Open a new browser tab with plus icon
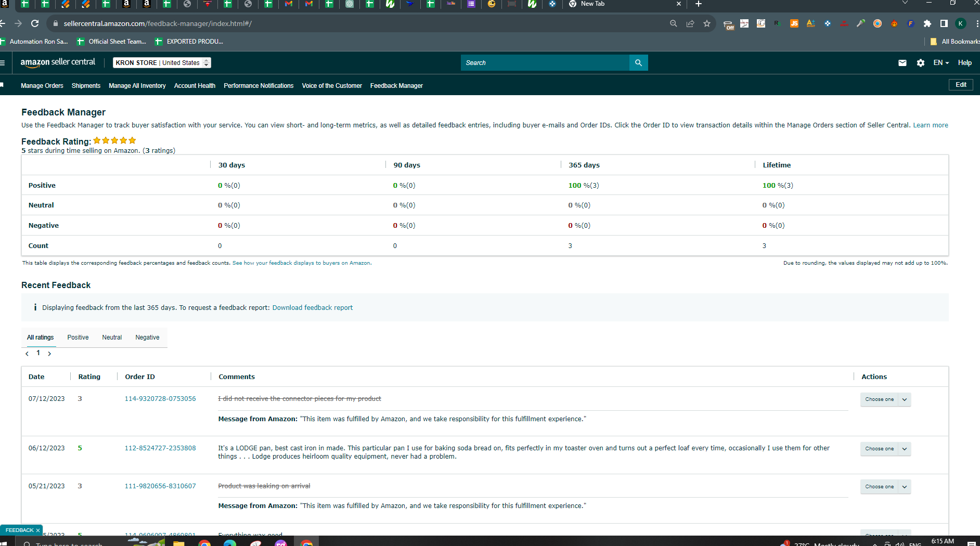Screen dimensions: 980x546 (x=698, y=4)
